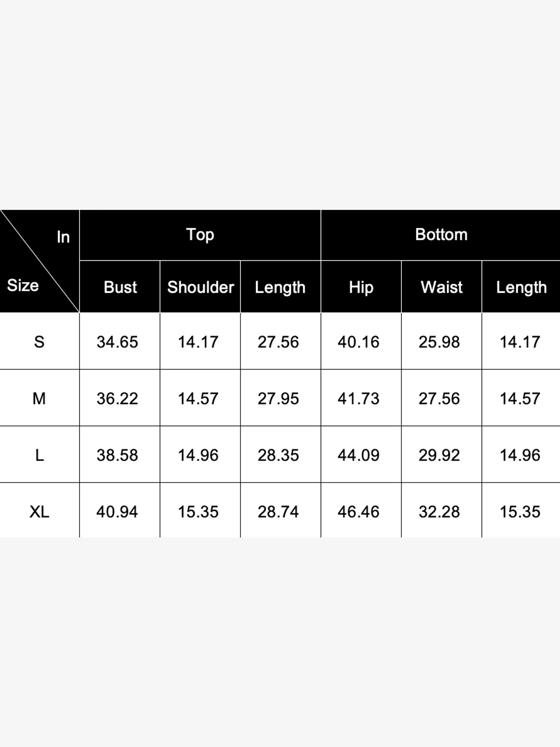Viewport: 560px width, 747px height.
Task: Click hip value 40.16 for size S
Action: tap(358, 342)
